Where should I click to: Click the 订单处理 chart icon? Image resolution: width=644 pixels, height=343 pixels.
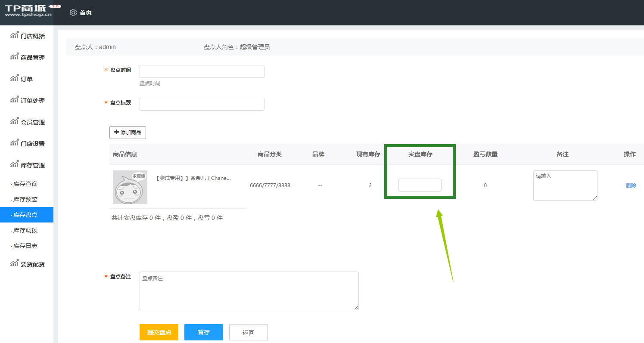pos(14,100)
